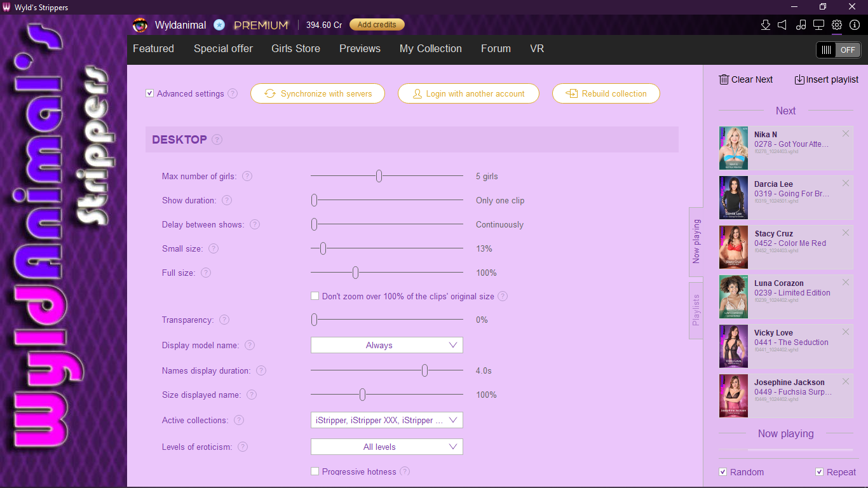868x488 pixels.
Task: Click help icon for Levels of eroticism
Action: (x=243, y=447)
